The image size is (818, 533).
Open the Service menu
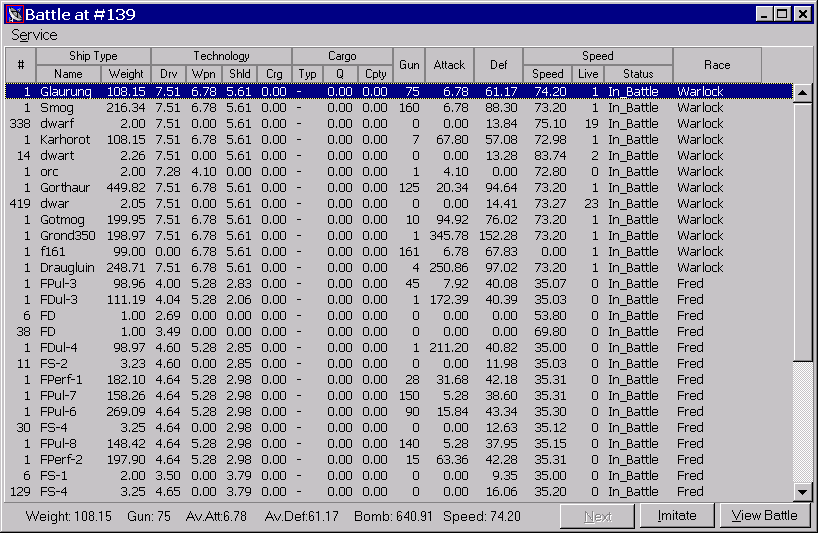pos(34,35)
